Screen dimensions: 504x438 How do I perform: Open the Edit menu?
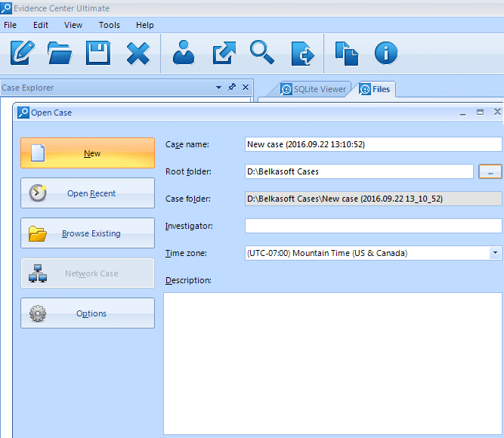tap(41, 25)
